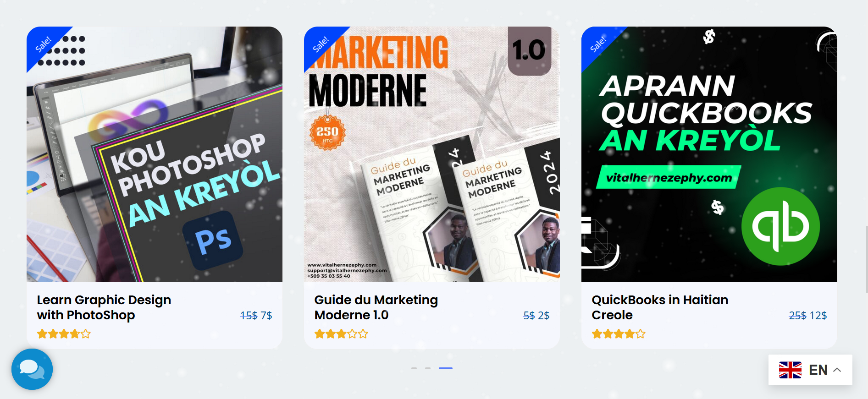Viewport: 868px width, 399px height.
Task: Click the Photoshop Ps logo on first card
Action: (x=213, y=240)
